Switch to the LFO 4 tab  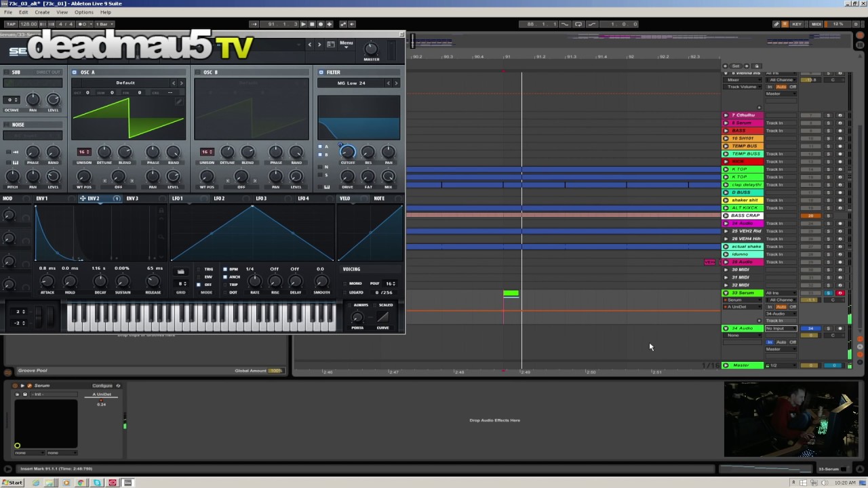point(303,199)
